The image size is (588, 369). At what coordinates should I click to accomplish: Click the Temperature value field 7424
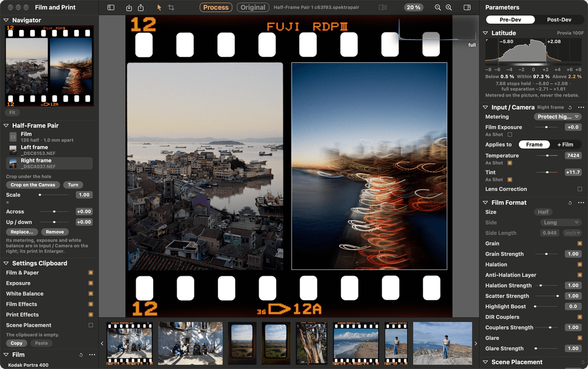click(x=573, y=155)
